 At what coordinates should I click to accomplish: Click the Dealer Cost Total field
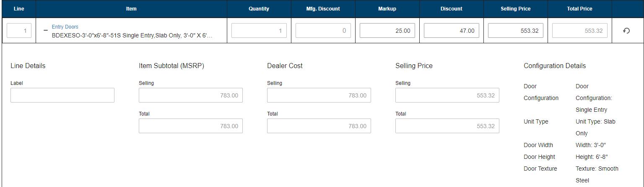(319, 126)
